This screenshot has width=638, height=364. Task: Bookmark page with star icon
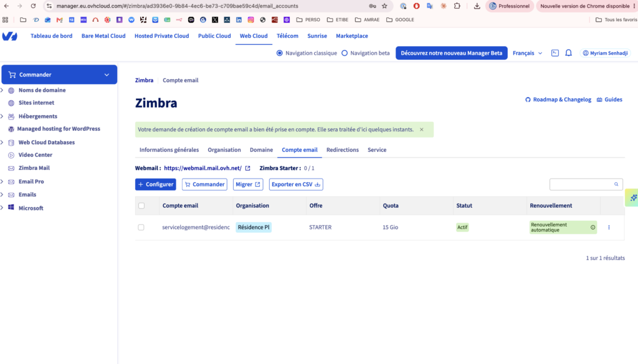click(x=384, y=6)
